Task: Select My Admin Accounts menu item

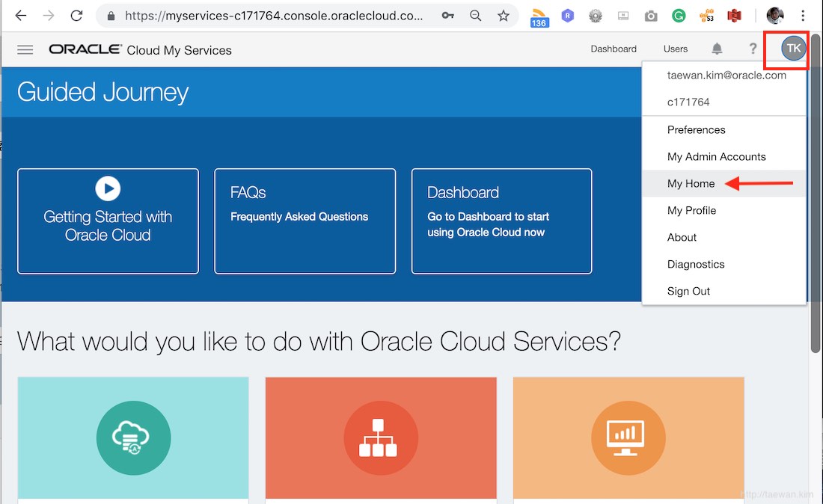Action: [x=723, y=156]
